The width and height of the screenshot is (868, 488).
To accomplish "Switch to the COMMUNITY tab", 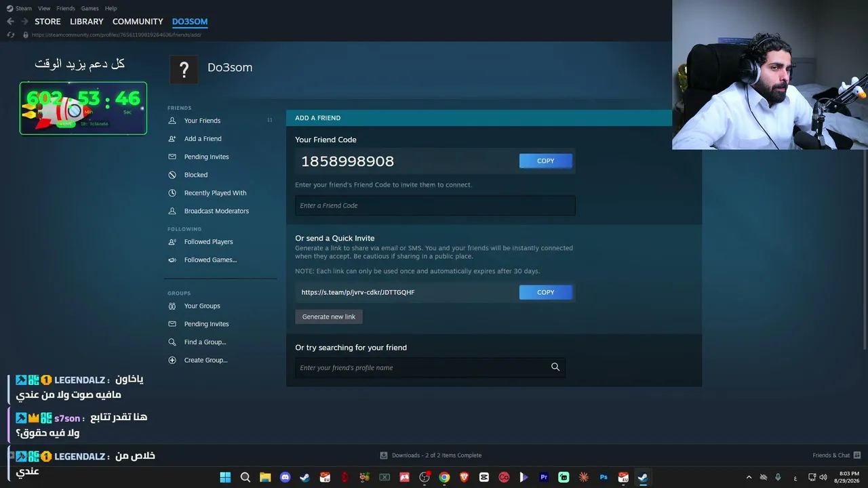I will point(138,22).
